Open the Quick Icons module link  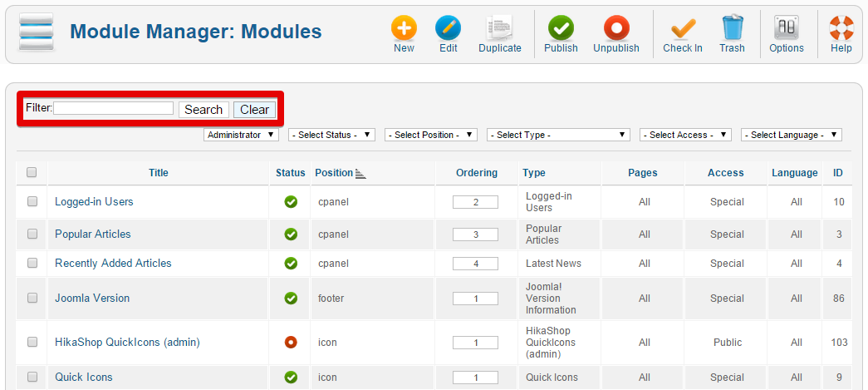point(84,378)
